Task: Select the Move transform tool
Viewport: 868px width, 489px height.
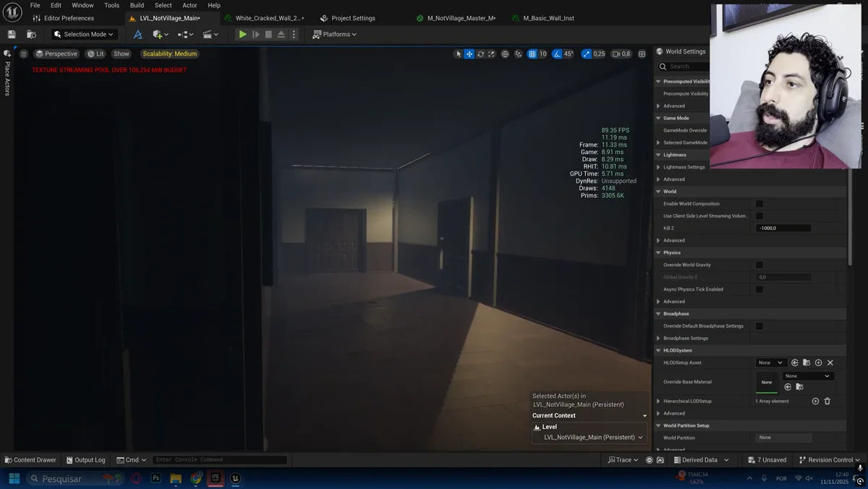Action: pyautogui.click(x=469, y=54)
